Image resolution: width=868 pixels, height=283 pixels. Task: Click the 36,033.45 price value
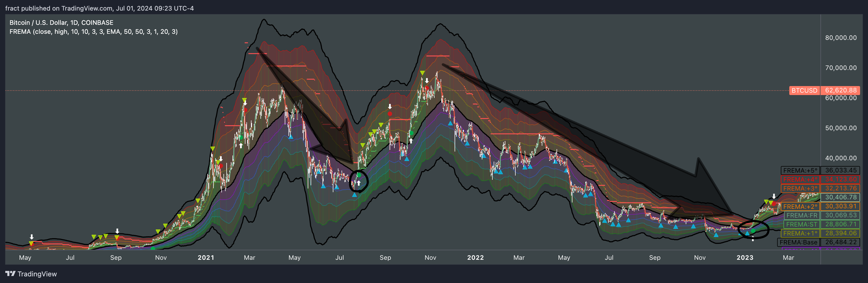pyautogui.click(x=841, y=171)
